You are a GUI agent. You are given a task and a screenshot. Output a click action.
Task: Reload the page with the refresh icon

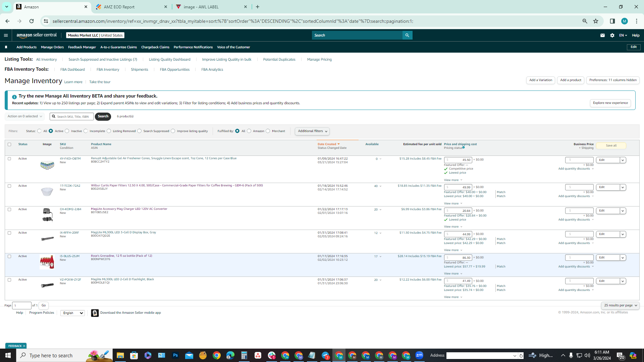[x=32, y=21]
